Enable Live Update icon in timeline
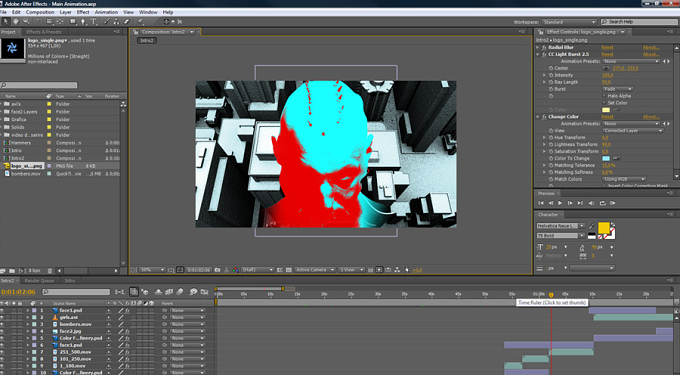 [x=134, y=292]
